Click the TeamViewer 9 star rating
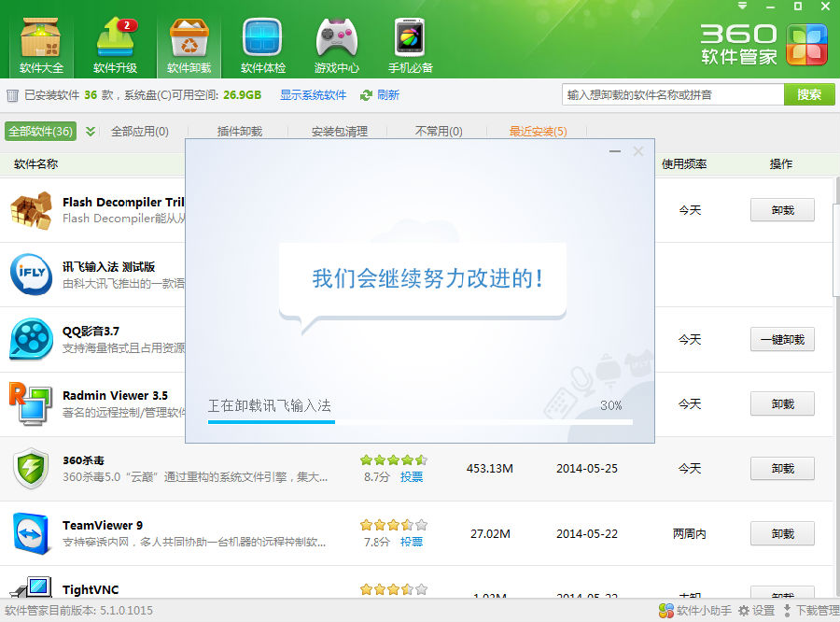The width and height of the screenshot is (840, 622). (x=394, y=525)
